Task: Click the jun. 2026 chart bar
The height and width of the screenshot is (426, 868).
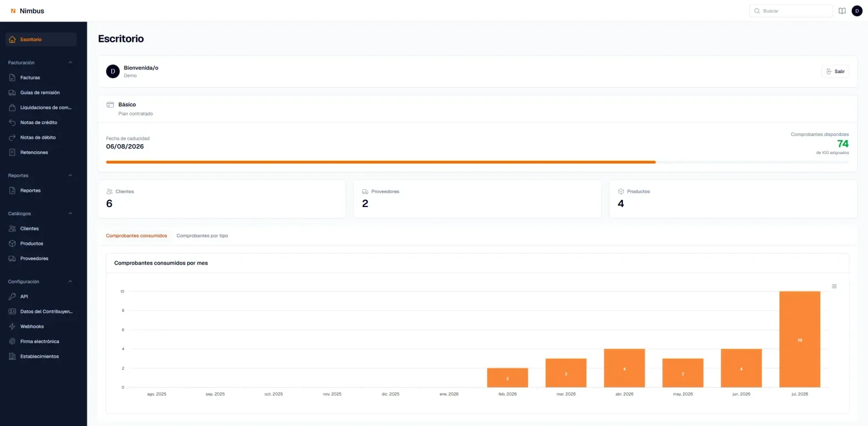Action: (x=741, y=368)
